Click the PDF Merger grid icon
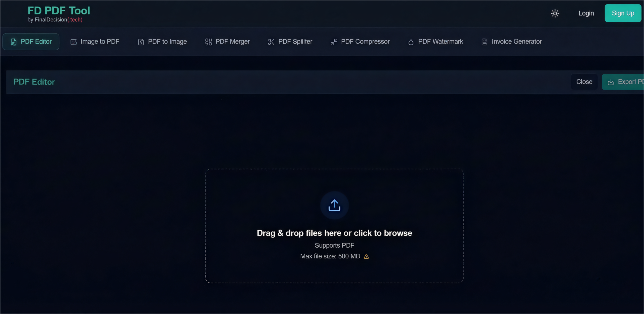 208,42
